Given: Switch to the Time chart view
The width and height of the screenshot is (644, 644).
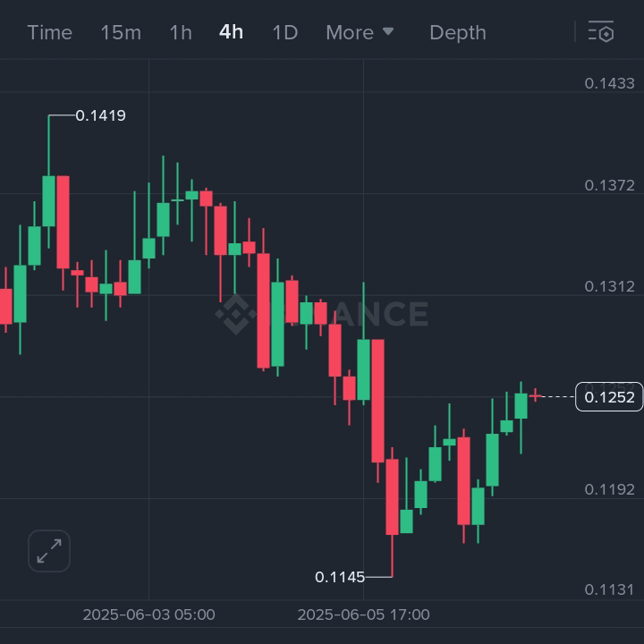Looking at the screenshot, I should 49,32.
